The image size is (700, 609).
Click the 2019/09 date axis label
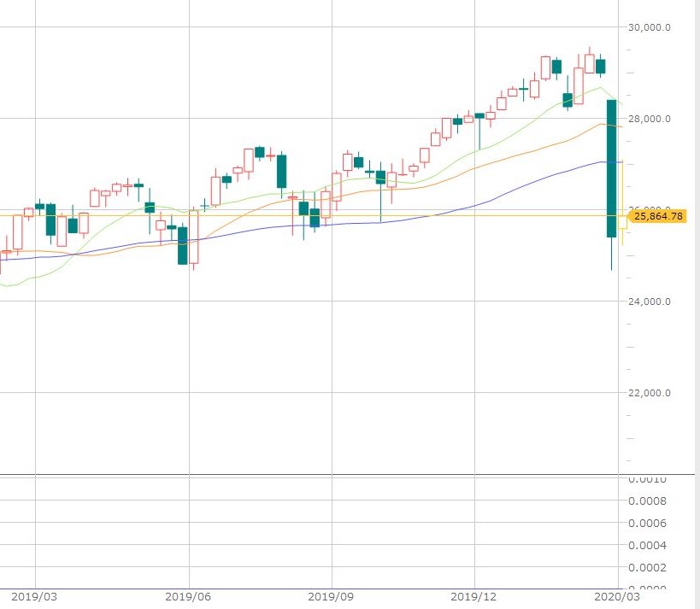[x=331, y=596]
